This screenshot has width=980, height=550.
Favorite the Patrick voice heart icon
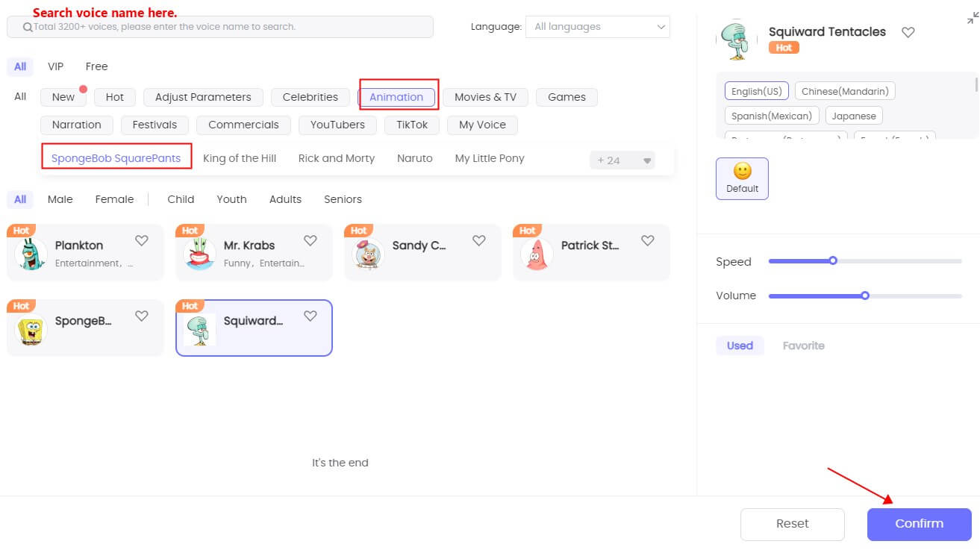tap(648, 240)
